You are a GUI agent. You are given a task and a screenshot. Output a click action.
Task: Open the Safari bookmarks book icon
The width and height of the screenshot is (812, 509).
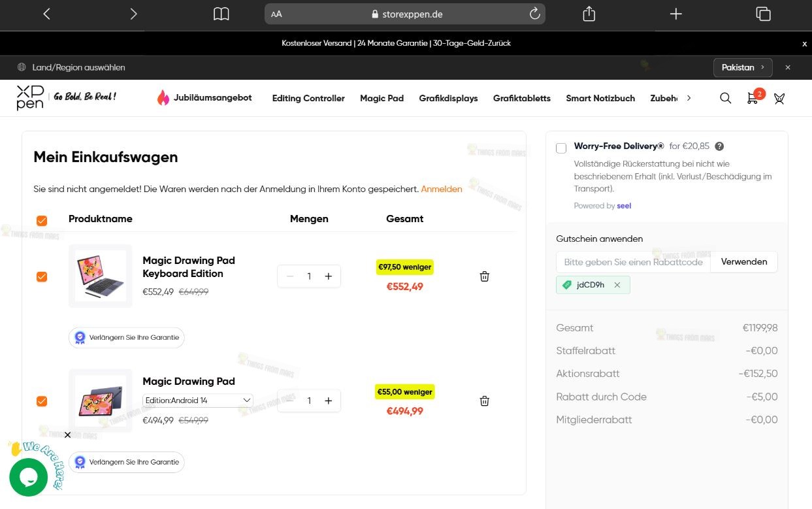click(221, 14)
